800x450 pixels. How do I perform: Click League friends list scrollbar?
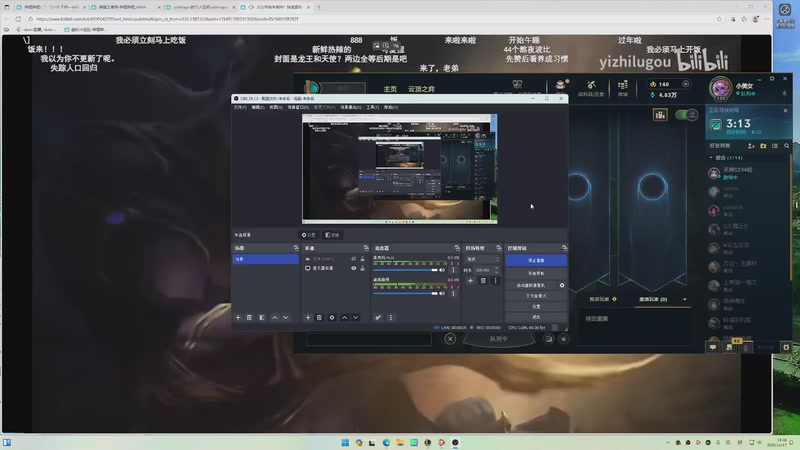coord(791,218)
